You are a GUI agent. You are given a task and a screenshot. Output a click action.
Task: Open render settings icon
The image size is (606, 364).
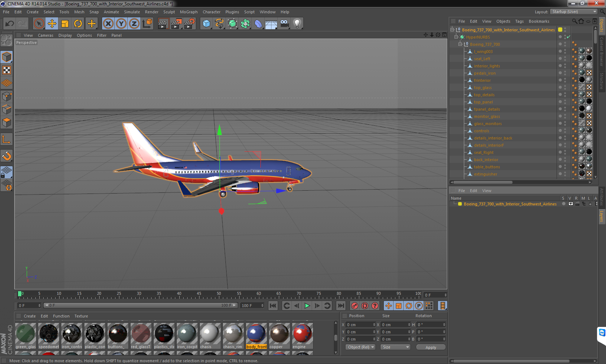[x=189, y=24]
